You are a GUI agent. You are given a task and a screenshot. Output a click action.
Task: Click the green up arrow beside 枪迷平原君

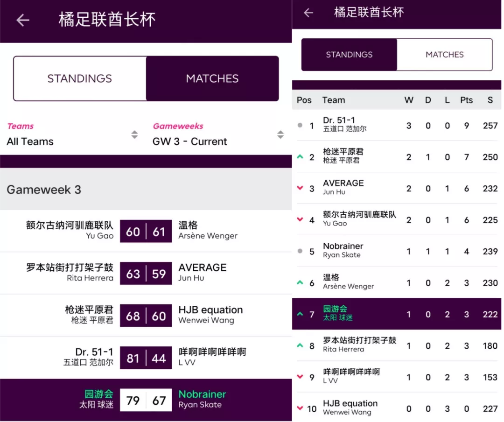coord(300,157)
